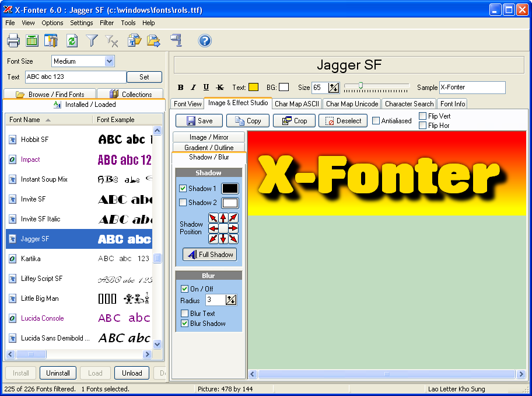Switch to the Char Map Unicode tab
Image resolution: width=532 pixels, height=396 pixels.
click(352, 104)
